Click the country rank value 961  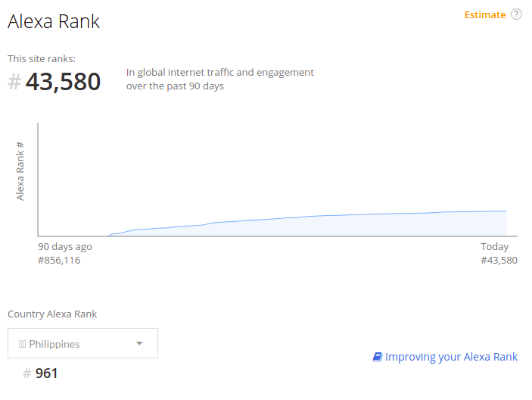click(46, 373)
